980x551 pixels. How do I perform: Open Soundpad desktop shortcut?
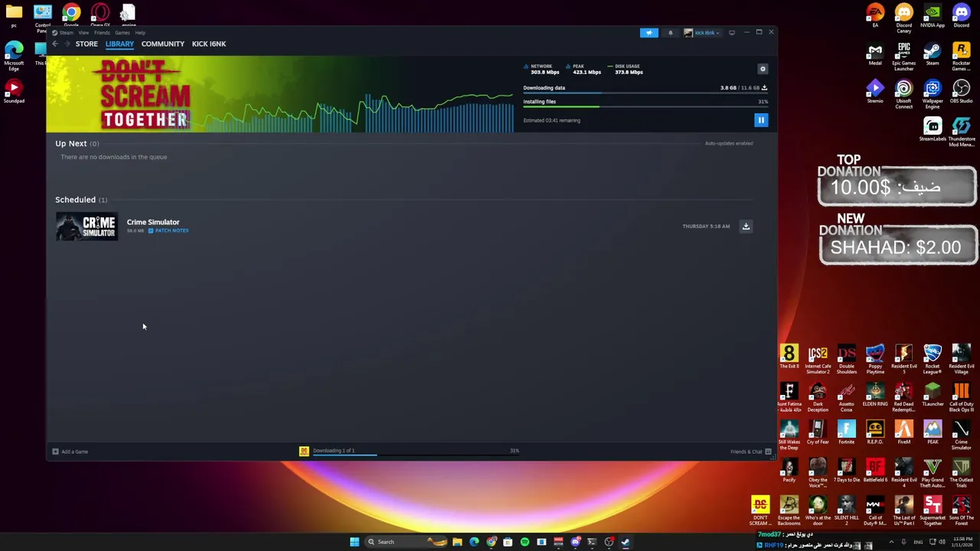14,91
